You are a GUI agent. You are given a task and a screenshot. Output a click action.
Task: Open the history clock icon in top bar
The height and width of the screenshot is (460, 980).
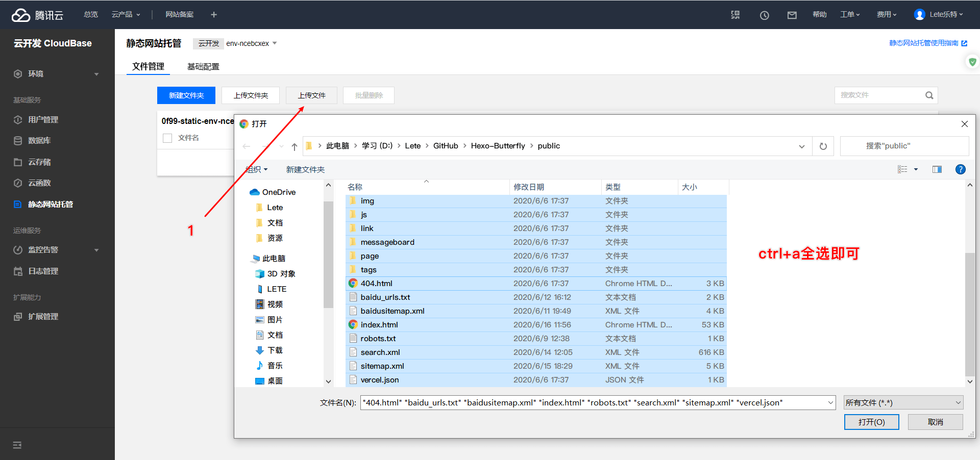point(764,15)
